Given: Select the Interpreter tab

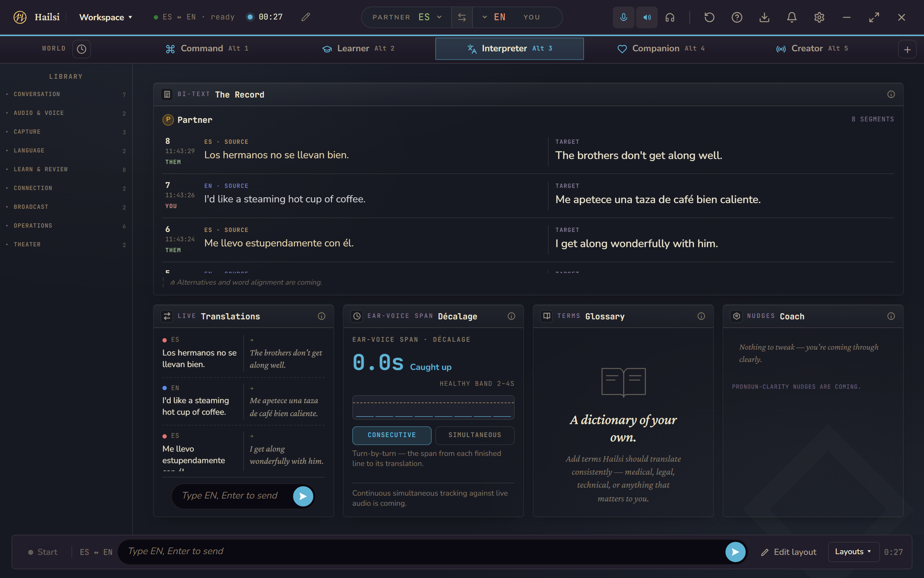Looking at the screenshot, I should [509, 48].
